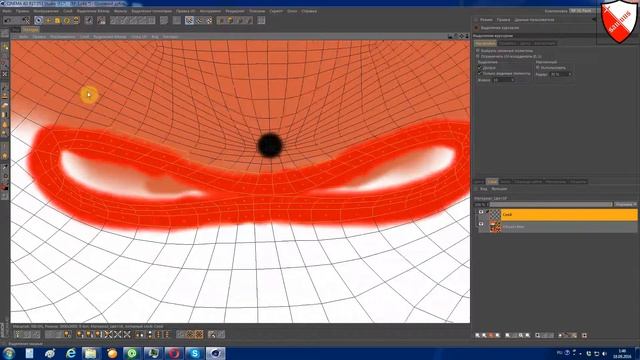Viewport: 640px width, 360px height.
Task: Toggle the checkbox above Только видимые элементы
Action: (x=480, y=68)
